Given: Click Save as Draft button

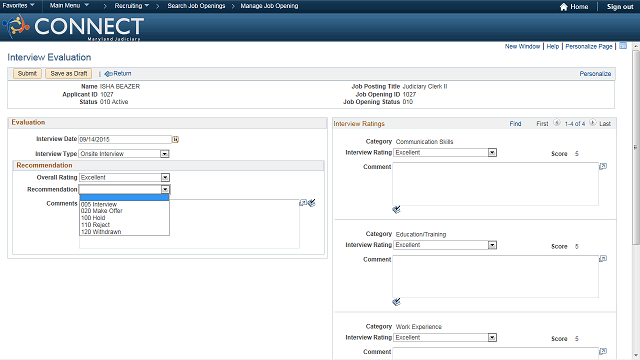Looking at the screenshot, I should tap(69, 73).
